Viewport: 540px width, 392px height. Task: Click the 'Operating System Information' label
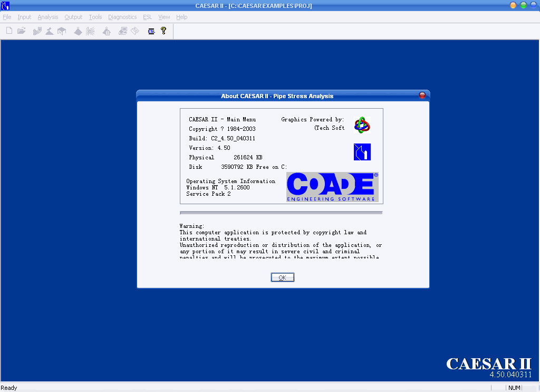point(231,181)
